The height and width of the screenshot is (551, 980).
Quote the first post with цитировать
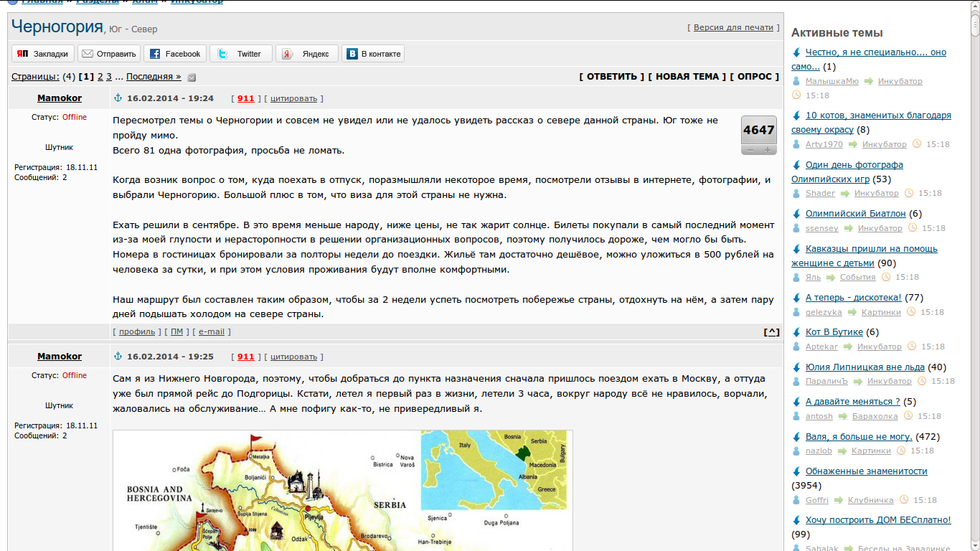tap(293, 98)
